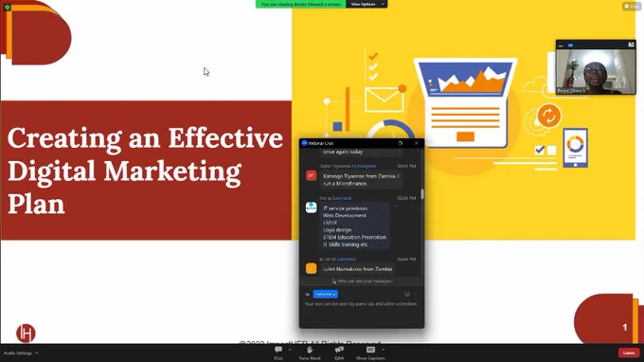644x362 pixels.
Task: Open the Q&A panel
Action: 339,353
